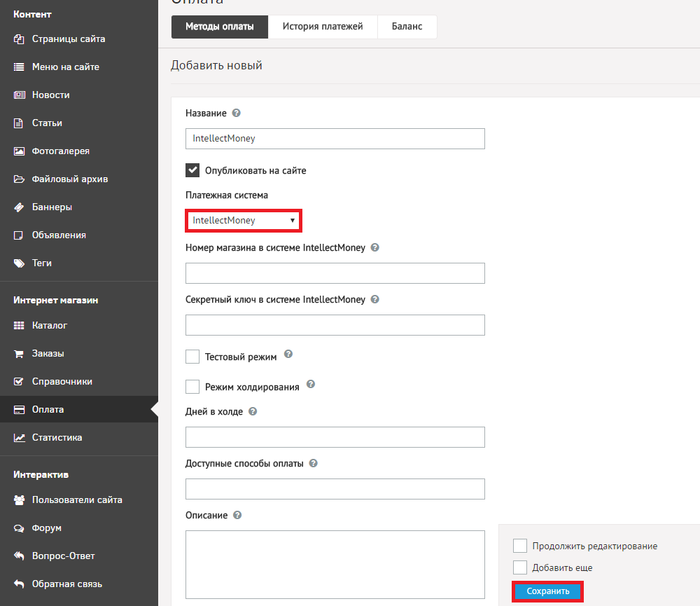
Task: Click the help icon beside Дней в холде
Action: click(253, 411)
